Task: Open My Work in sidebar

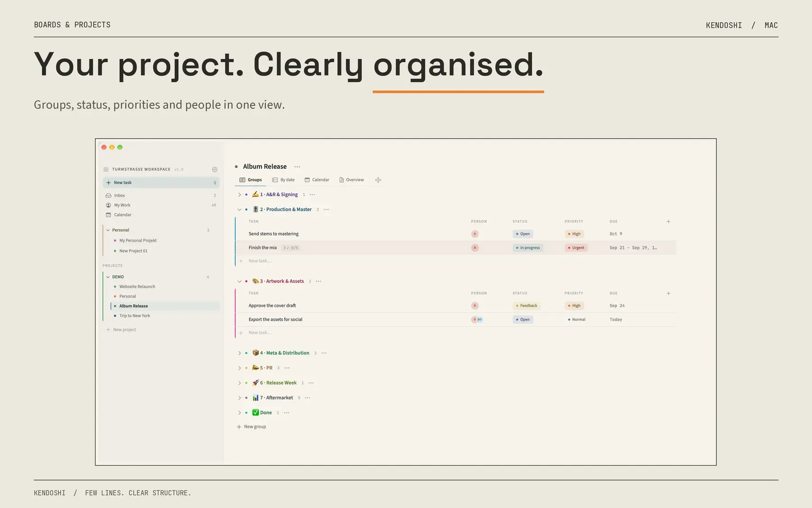Action: 161,205
